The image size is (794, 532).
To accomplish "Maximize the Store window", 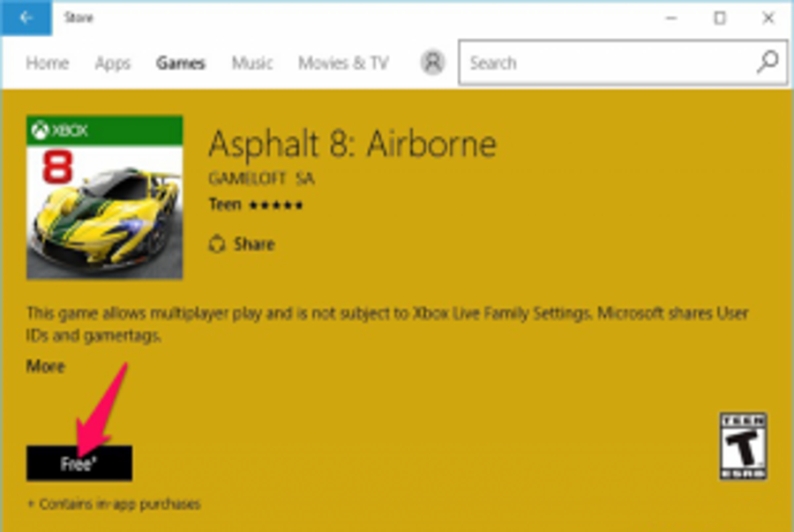I will pyautogui.click(x=720, y=18).
